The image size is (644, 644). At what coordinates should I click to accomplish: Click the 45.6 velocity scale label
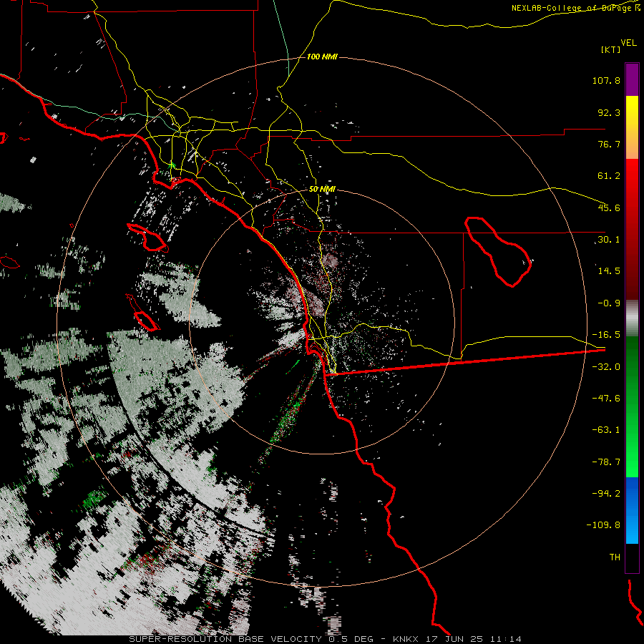coord(609,208)
